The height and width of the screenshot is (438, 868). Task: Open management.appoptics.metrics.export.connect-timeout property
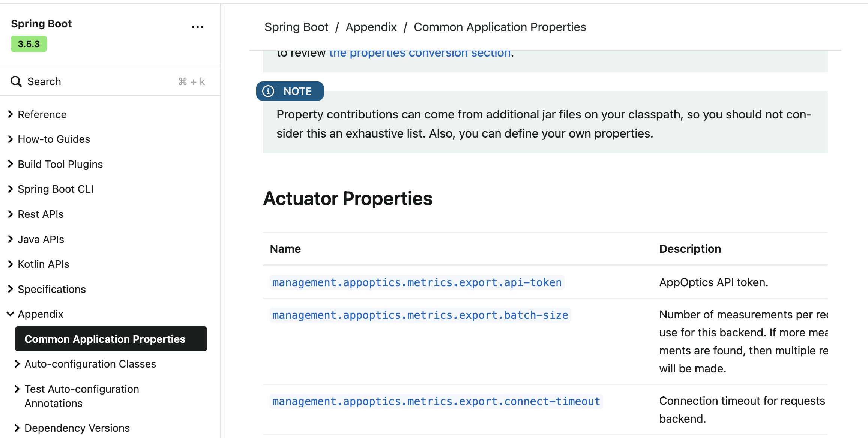tap(436, 401)
